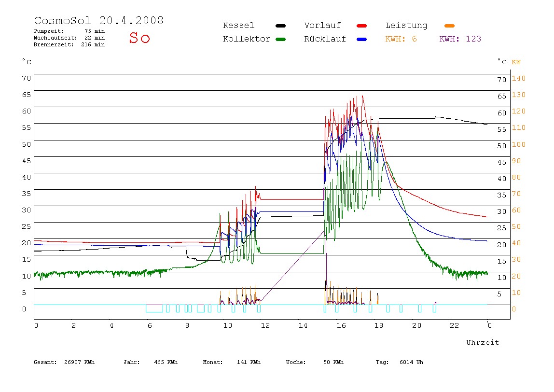This screenshot has height=392, width=554.
Task: Select the "216 min" burner time value
Action: coord(93,44)
